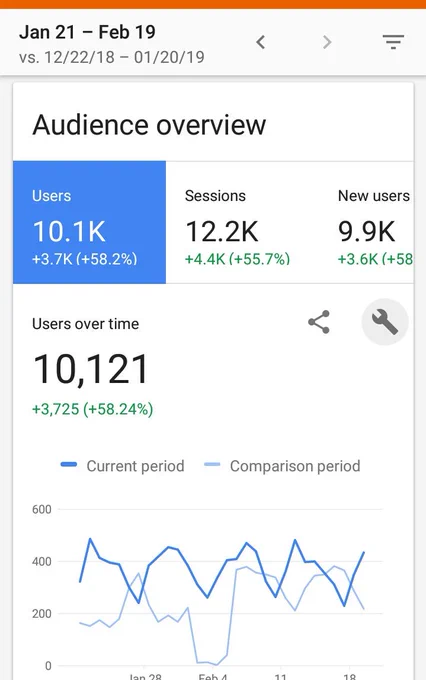This screenshot has height=680, width=426.
Task: Open the wrench customization button
Action: click(385, 322)
